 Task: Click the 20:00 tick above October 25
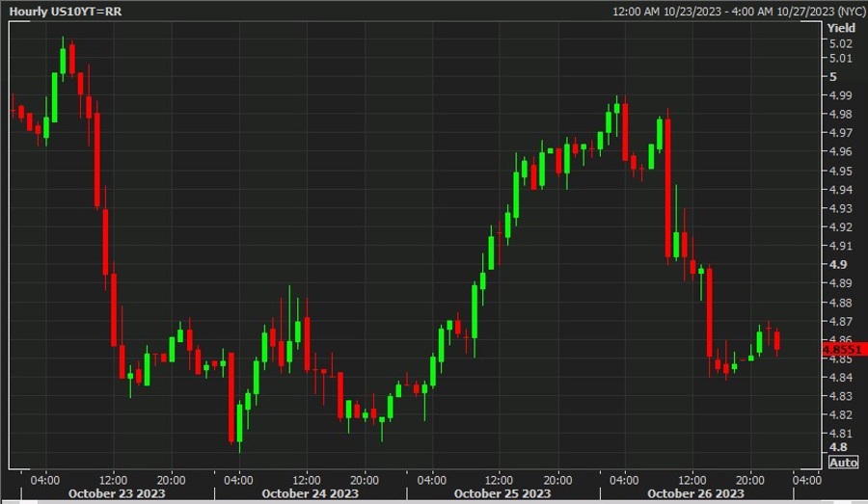pyautogui.click(x=557, y=480)
